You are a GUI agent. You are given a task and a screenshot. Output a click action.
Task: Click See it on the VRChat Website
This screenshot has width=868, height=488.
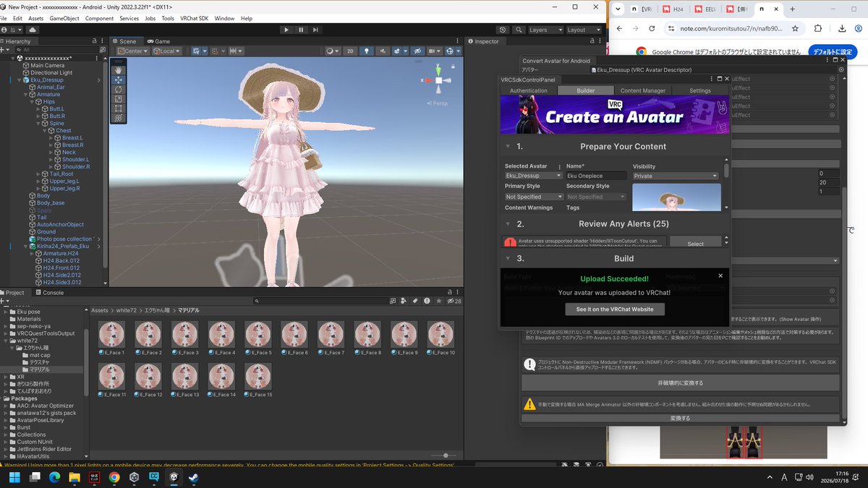pyautogui.click(x=615, y=309)
